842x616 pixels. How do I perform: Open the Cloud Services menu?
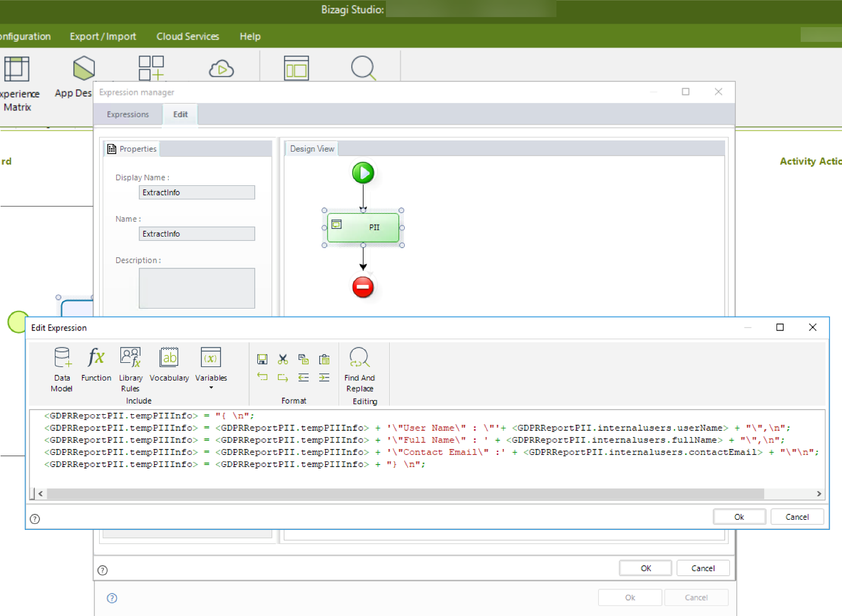(188, 37)
